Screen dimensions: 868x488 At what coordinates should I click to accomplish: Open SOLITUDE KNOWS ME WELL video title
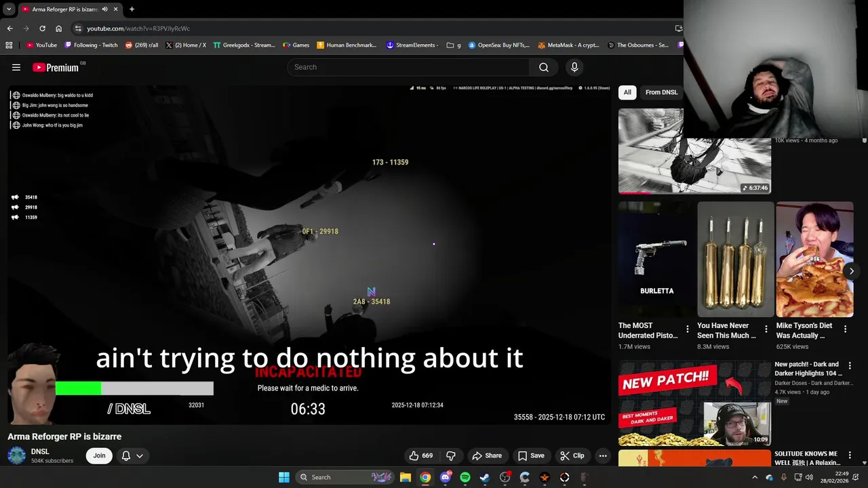[806, 457]
